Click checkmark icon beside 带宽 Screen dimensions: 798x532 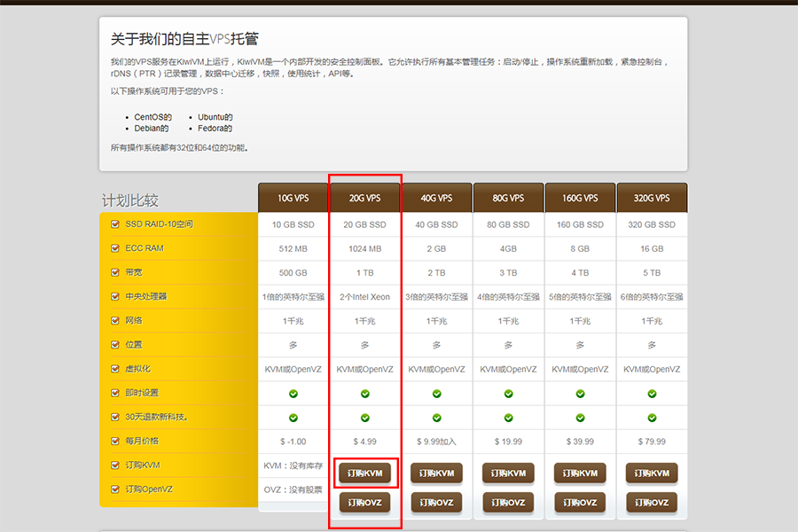(x=115, y=272)
